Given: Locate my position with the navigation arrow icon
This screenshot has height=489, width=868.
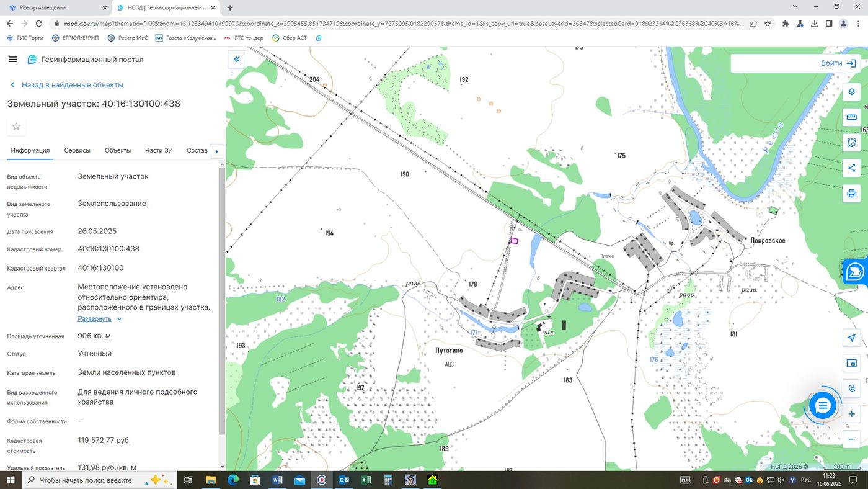Looking at the screenshot, I should pyautogui.click(x=851, y=338).
